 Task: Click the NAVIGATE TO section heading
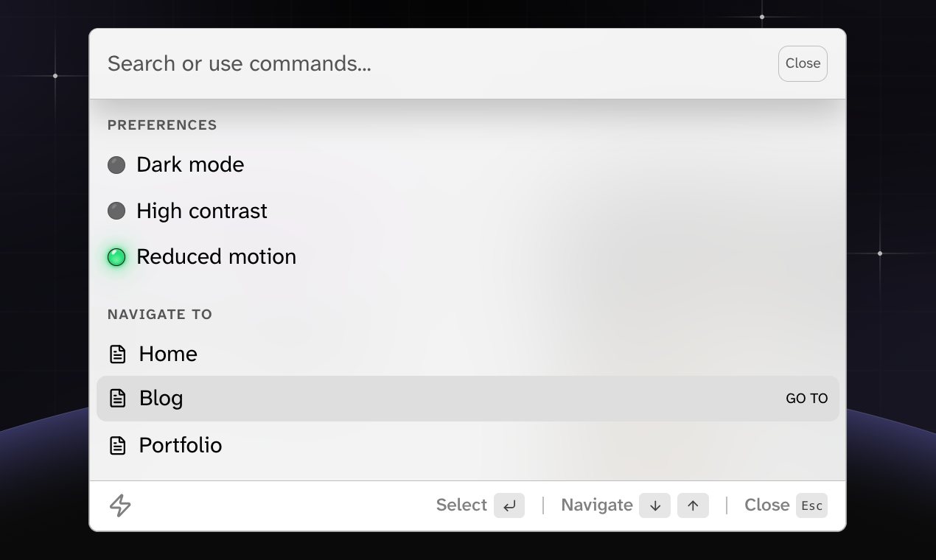[159, 314]
